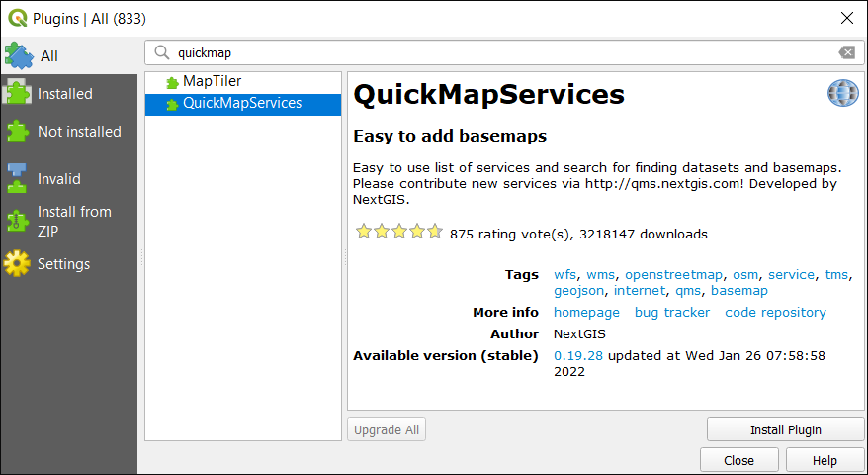Image resolution: width=868 pixels, height=475 pixels.
Task: Click the tms tag link
Action: pos(836,275)
